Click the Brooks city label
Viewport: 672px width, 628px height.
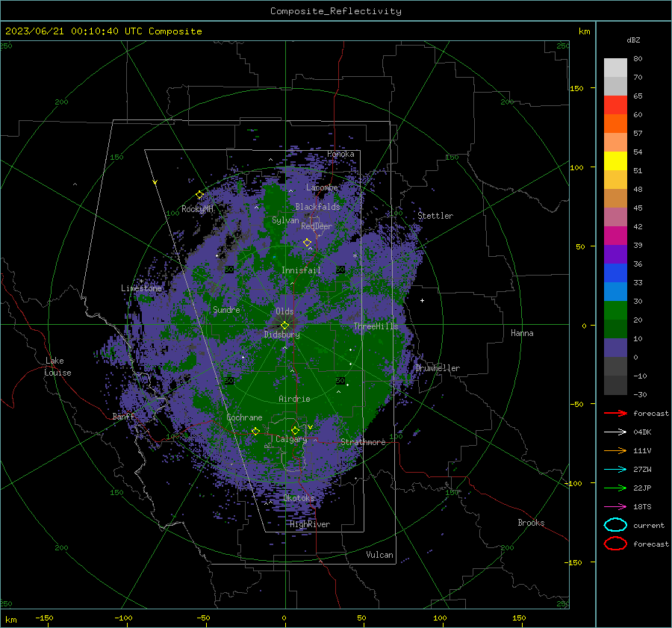point(531,523)
